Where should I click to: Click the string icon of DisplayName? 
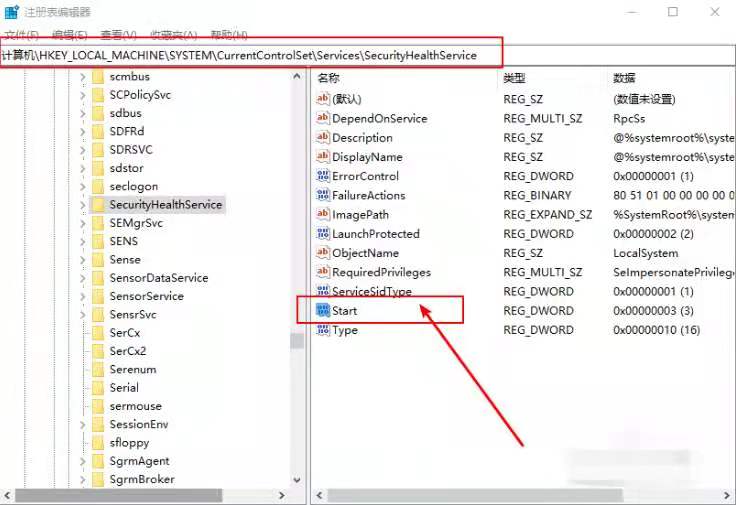click(x=323, y=156)
